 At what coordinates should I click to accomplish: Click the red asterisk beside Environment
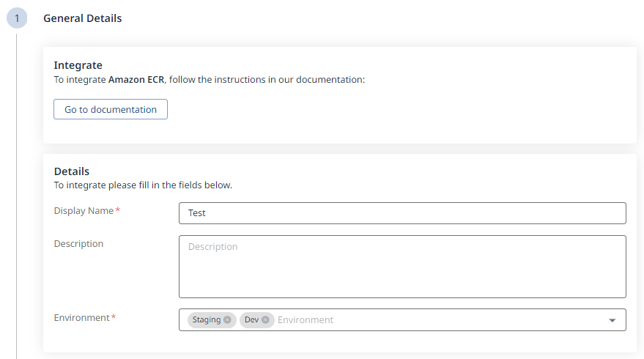pos(114,317)
